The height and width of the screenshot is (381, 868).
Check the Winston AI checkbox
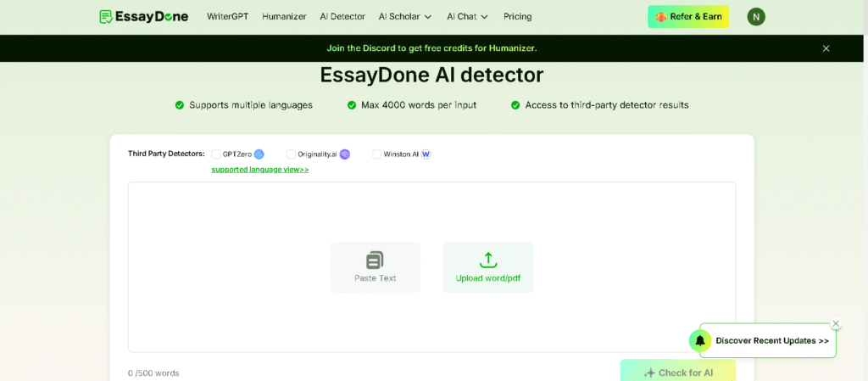tap(376, 154)
